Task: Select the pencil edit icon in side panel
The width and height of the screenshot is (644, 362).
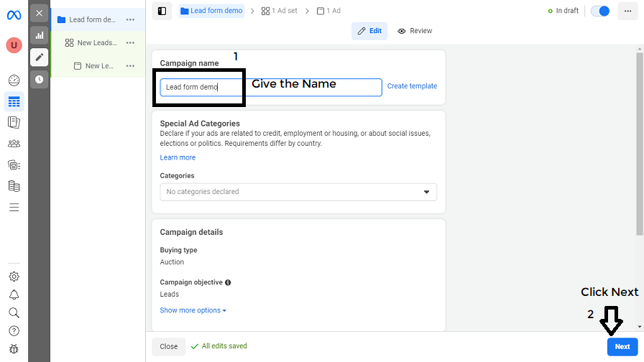Action: pyautogui.click(x=39, y=57)
